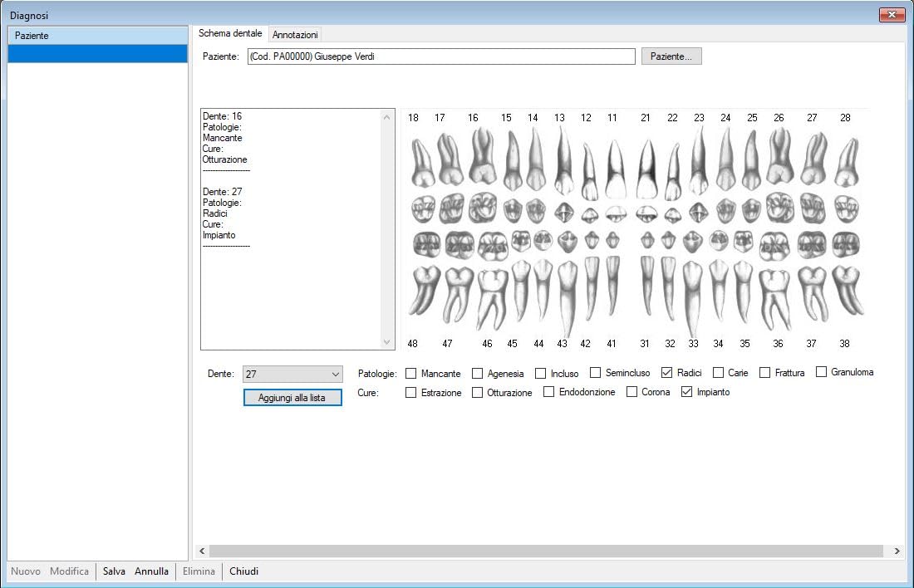Screen dimensions: 914x588
Task: Open the Dente dropdown showing 27
Action: pyautogui.click(x=292, y=374)
